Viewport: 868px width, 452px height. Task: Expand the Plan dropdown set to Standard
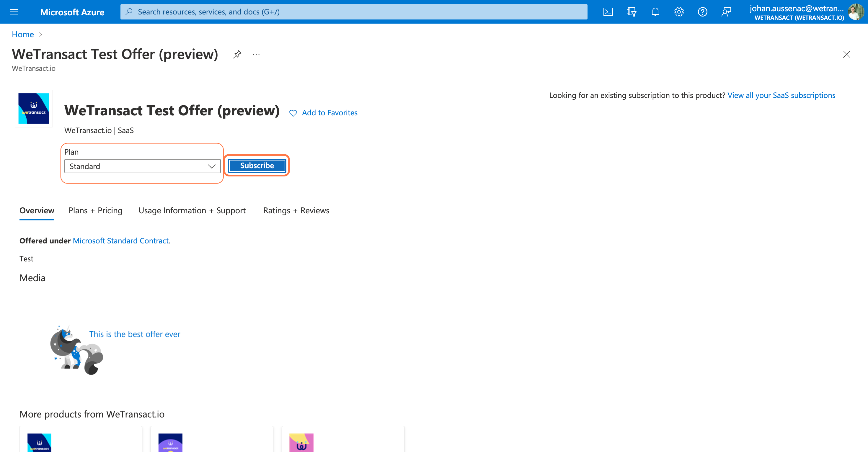click(x=142, y=166)
